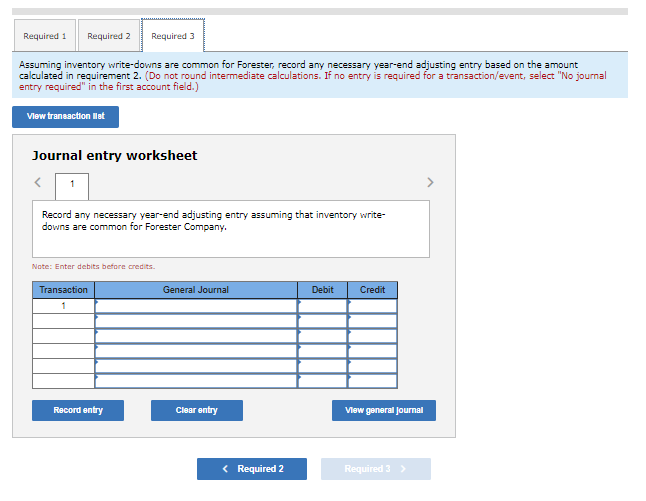The height and width of the screenshot is (501, 646).
Task: Open first row General Journal account field
Action: [x=196, y=306]
